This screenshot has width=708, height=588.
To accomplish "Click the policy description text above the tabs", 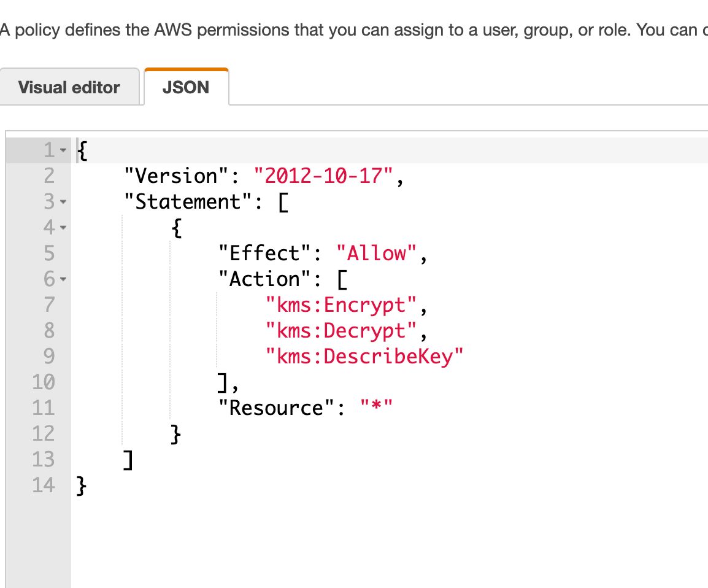I will 354,30.
